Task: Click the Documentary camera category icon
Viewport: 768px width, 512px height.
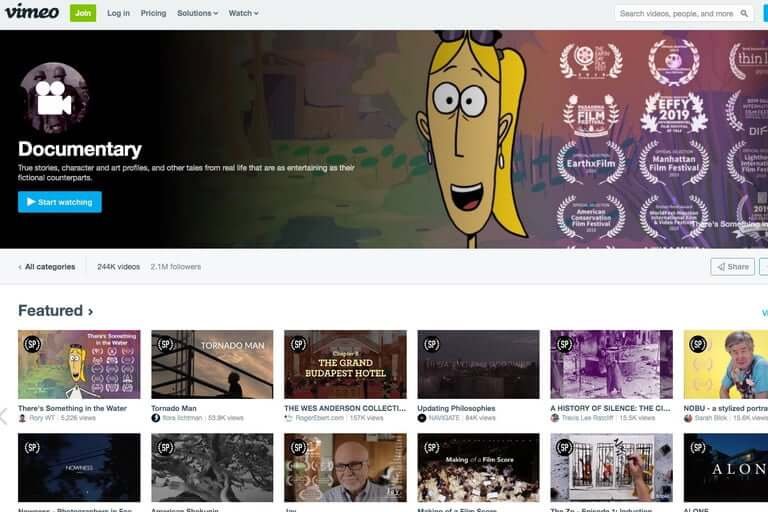Action: (x=54, y=98)
